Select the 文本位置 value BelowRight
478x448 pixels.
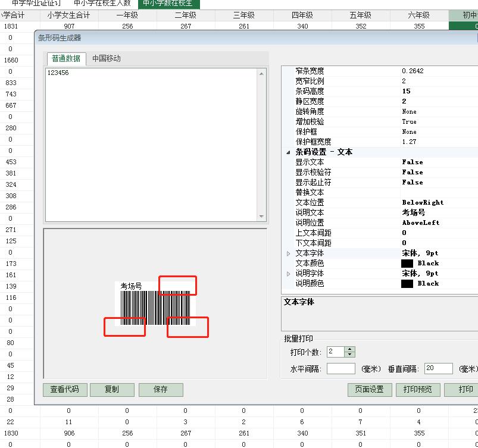423,203
